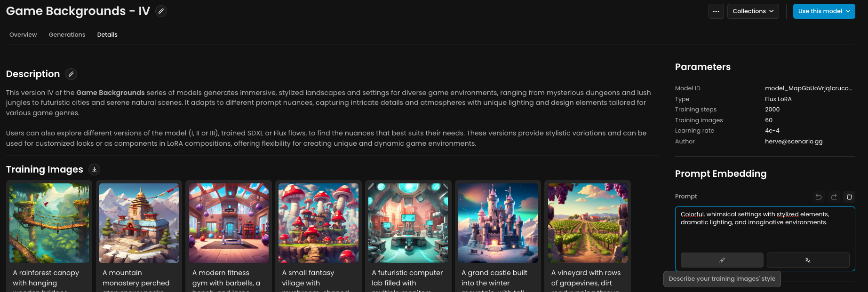The image size is (868, 292).
Task: Redo the prompt embedding change
Action: (834, 197)
